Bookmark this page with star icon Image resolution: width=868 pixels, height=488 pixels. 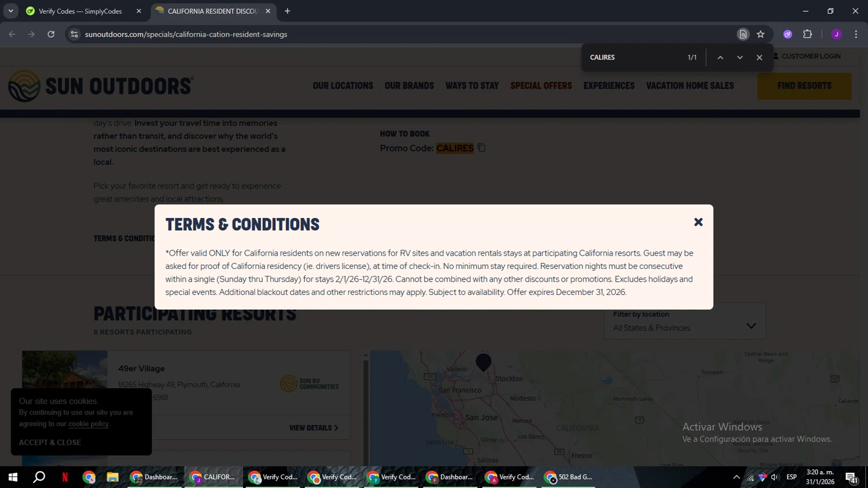760,34
